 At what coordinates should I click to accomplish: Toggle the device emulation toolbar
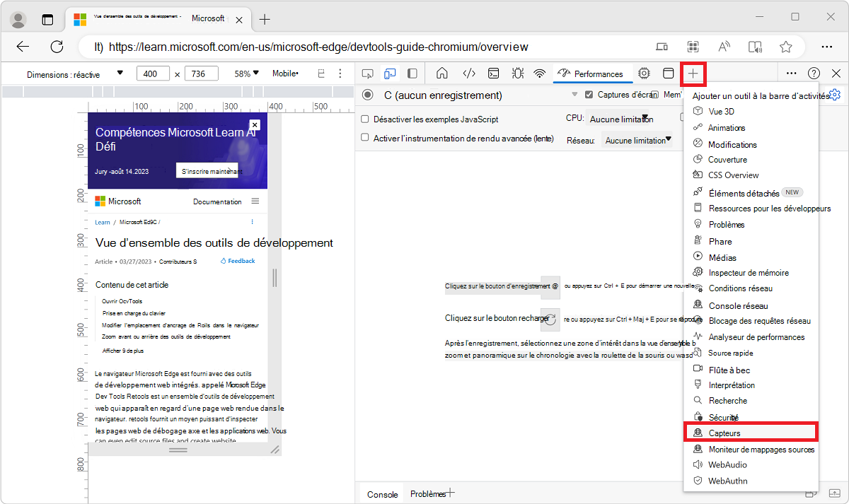(x=389, y=73)
